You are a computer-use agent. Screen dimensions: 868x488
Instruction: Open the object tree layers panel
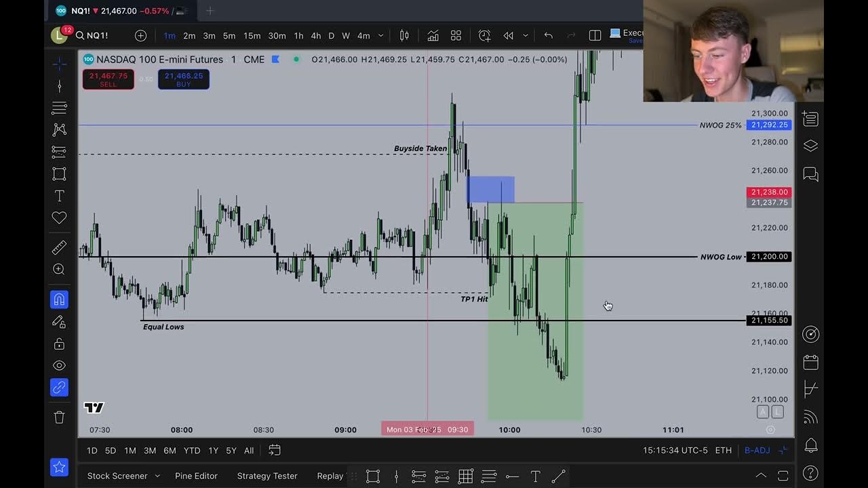[x=810, y=146]
